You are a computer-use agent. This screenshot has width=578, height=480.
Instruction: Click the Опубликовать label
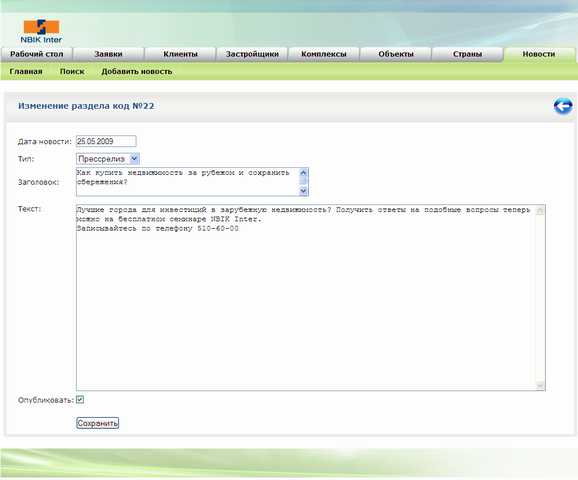[46, 400]
